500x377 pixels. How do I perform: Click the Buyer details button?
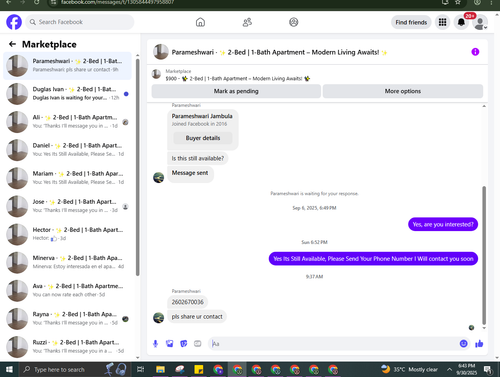click(203, 138)
